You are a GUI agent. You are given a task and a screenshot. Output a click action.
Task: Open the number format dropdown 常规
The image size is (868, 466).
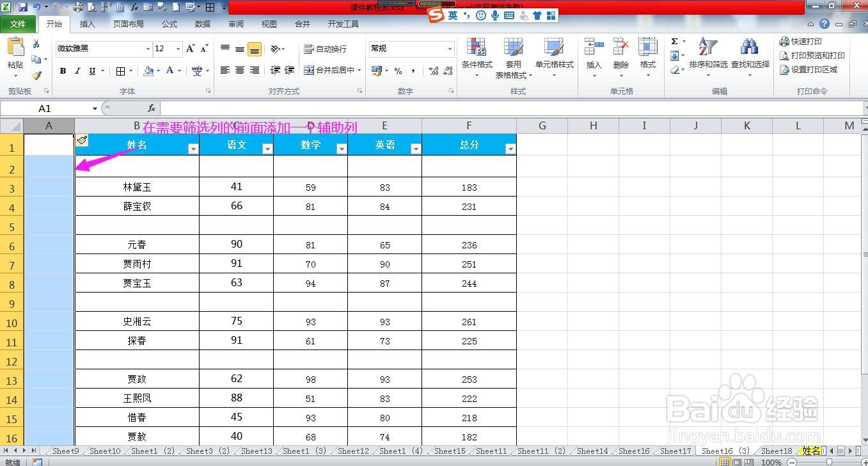coord(450,49)
